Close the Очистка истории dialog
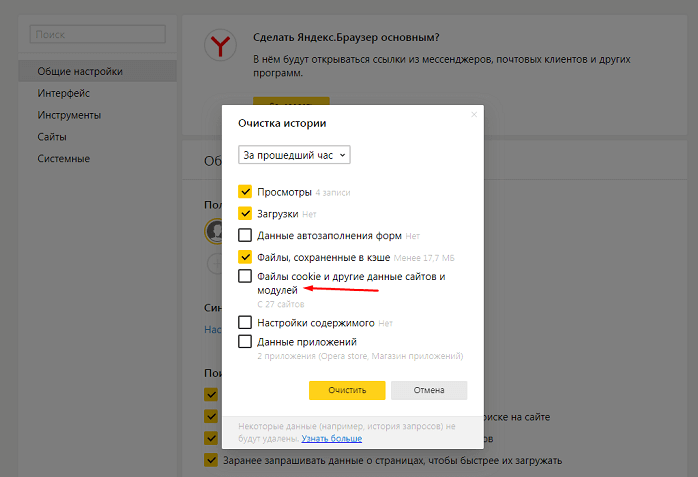The width and height of the screenshot is (698, 477). coord(474,115)
